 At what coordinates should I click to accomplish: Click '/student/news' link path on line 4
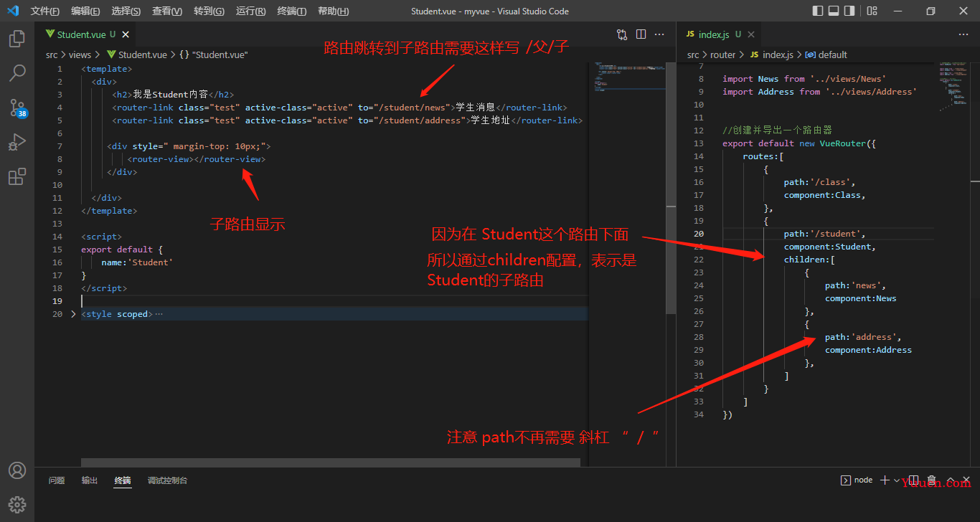pos(412,108)
